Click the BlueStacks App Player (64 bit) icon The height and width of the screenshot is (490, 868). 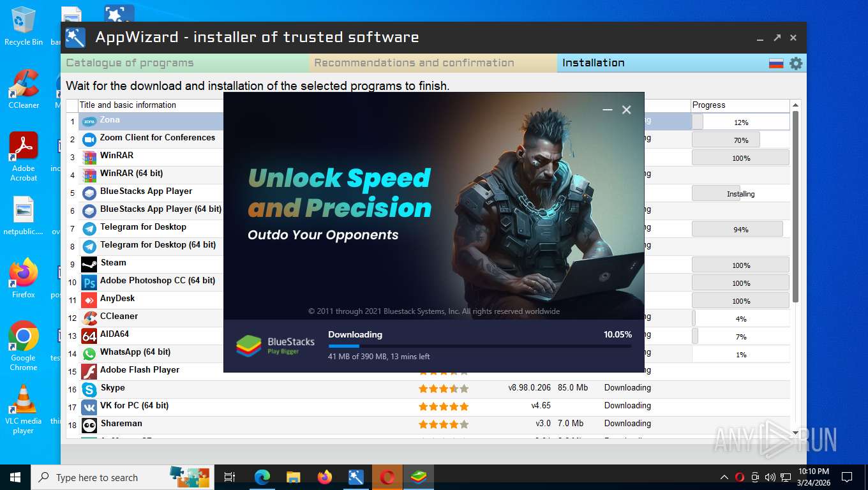click(89, 211)
